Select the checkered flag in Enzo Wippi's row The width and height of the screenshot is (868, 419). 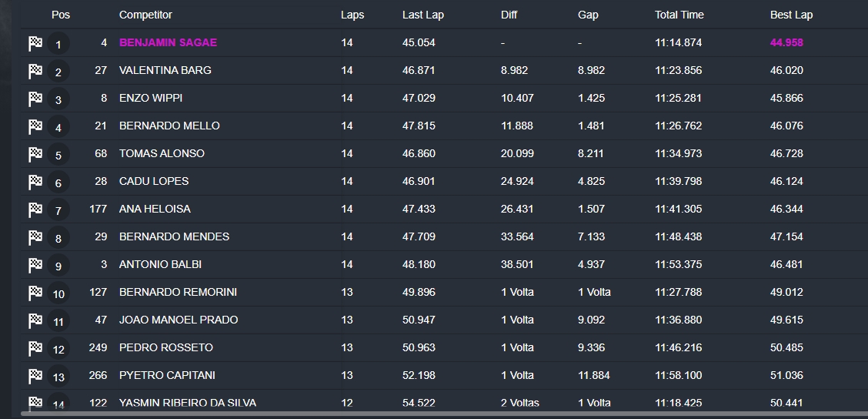[x=35, y=99]
